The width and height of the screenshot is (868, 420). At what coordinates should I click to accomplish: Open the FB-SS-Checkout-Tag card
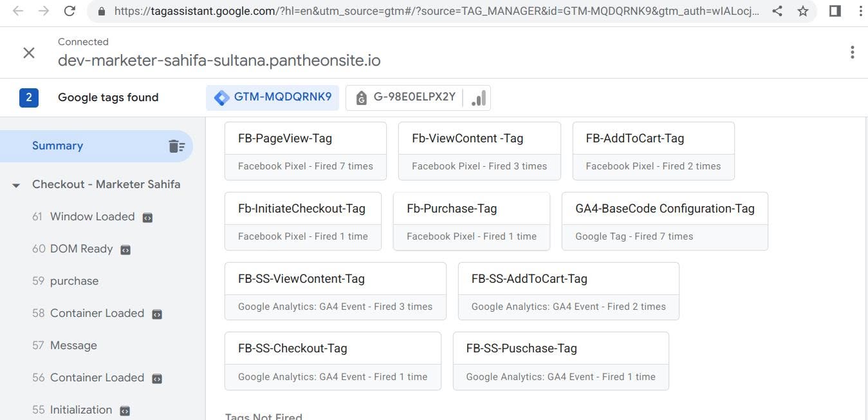(x=333, y=361)
